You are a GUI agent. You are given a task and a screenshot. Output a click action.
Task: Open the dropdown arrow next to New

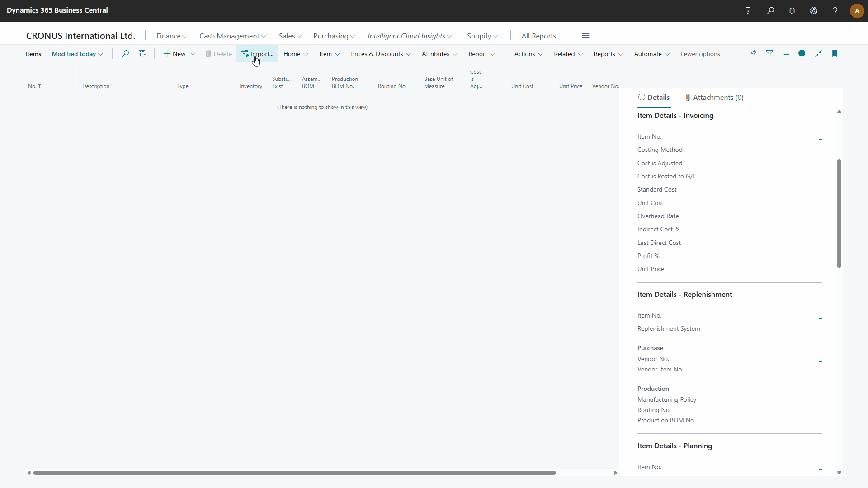193,54
